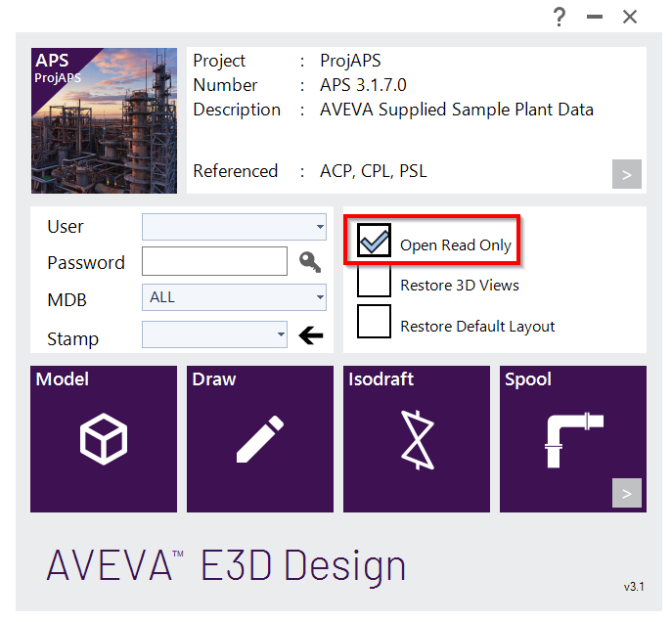Viewport: 672px width, 622px height.
Task: Click the referenced projects ACP, CPL, PSL
Action: tap(374, 171)
